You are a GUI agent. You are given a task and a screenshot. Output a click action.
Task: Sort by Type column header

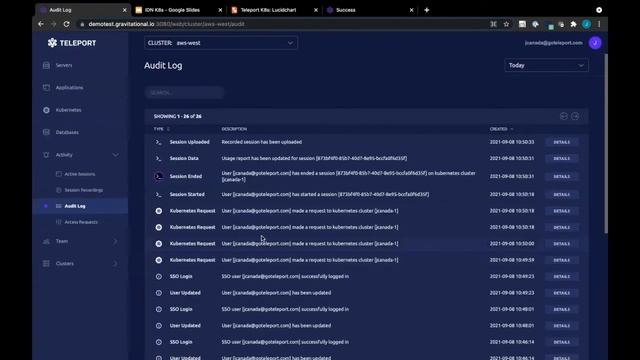(x=162, y=129)
